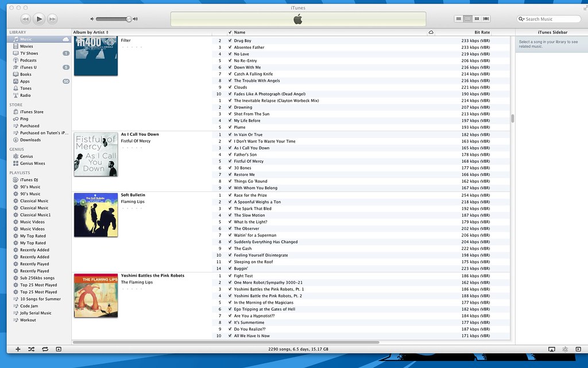Uncheck the Do You Realize?? checkbox
This screenshot has height=368, width=588.
(230, 329)
